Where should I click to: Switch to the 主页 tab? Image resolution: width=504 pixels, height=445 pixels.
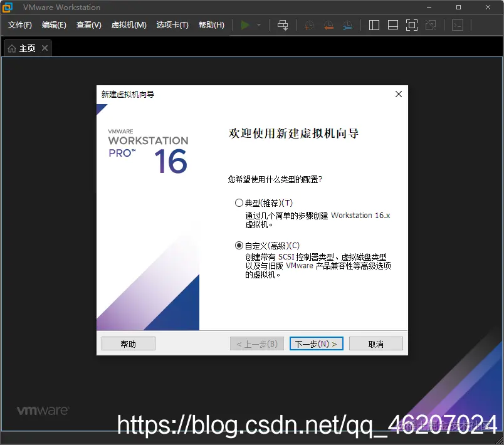click(x=25, y=48)
